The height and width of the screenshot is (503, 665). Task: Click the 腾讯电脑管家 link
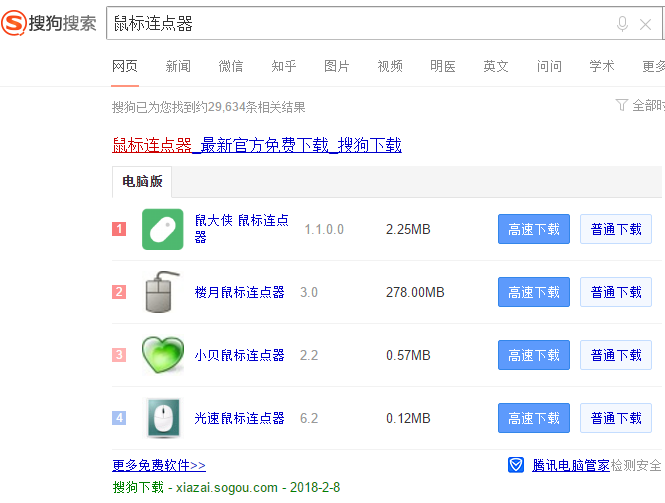(570, 465)
